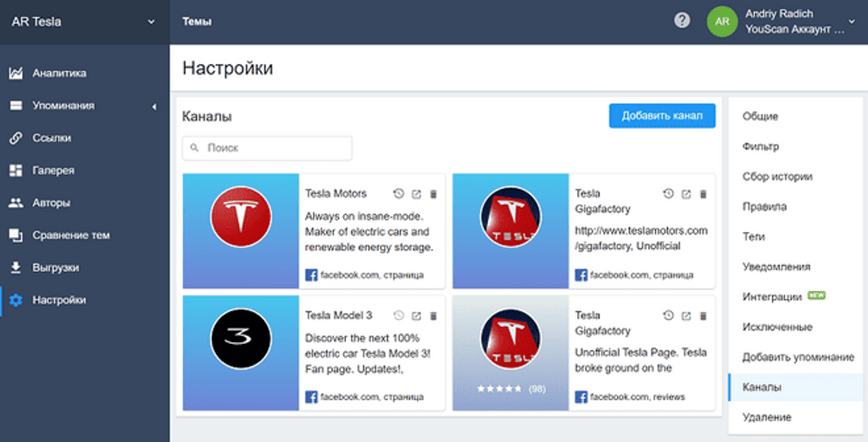
Task: Click the green AR user avatar
Action: point(722,21)
